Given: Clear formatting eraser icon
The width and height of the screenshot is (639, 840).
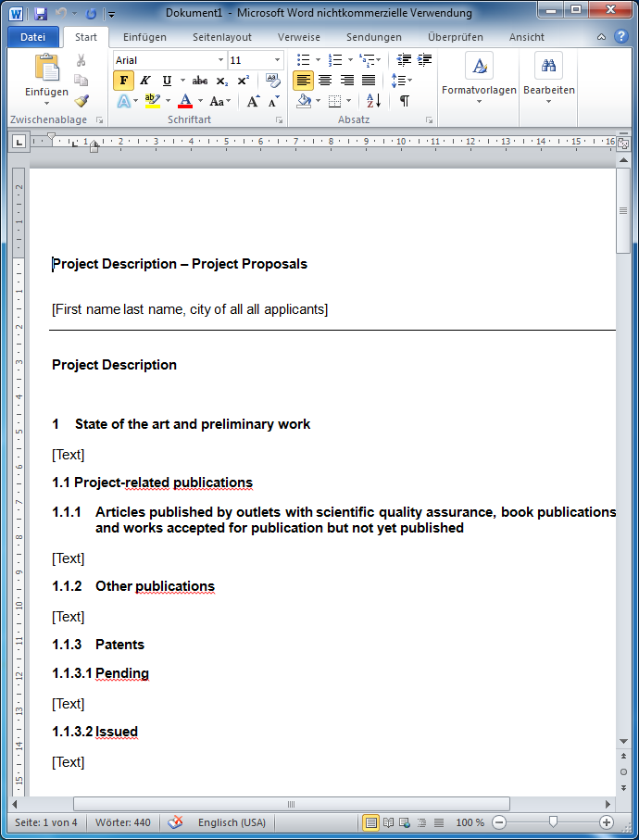Looking at the screenshot, I should pyautogui.click(x=273, y=80).
